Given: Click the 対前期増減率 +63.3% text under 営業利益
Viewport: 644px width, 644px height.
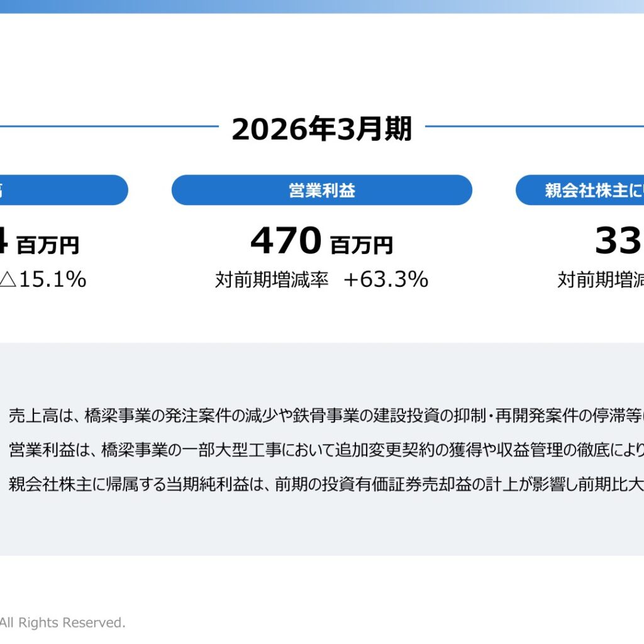Looking at the screenshot, I should click(321, 279).
